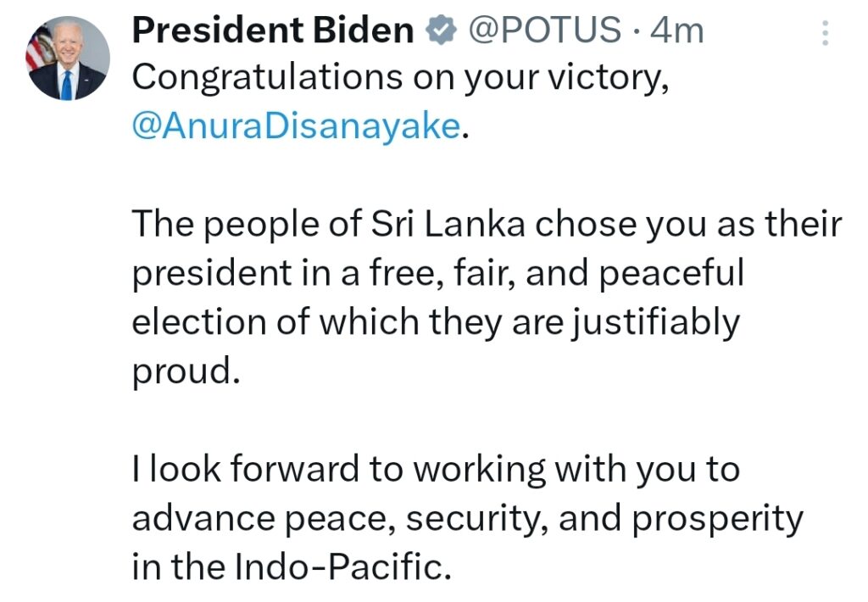Screen dimensions: 868x602
Task: Click the line starting 'election of which'
Action: click(x=437, y=323)
